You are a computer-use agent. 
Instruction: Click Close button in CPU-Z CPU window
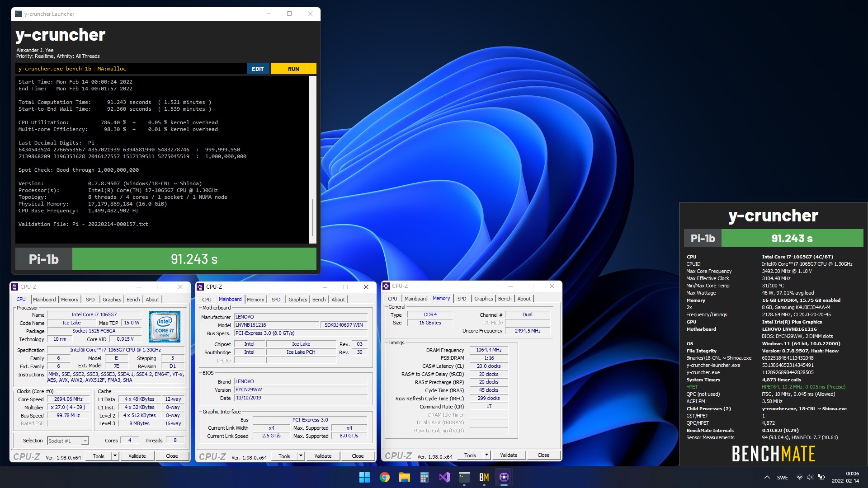coord(172,456)
